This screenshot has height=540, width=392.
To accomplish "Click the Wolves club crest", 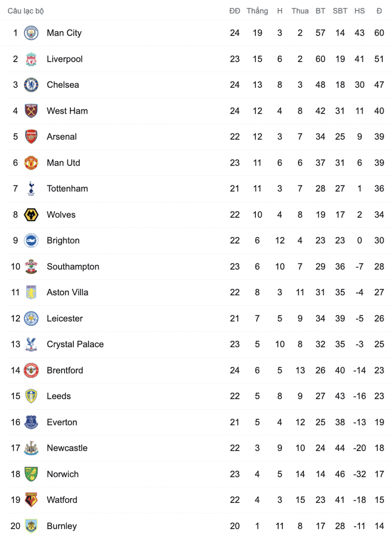I will point(31,215).
